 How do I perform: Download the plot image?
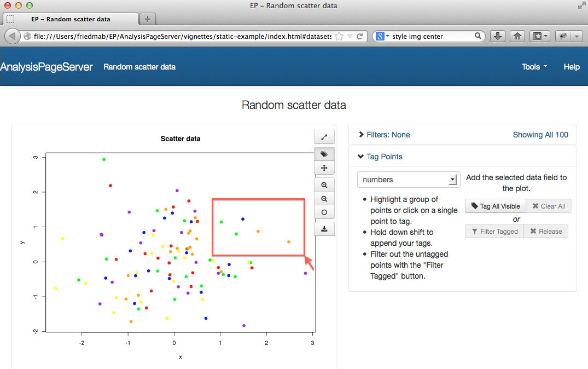tap(324, 229)
